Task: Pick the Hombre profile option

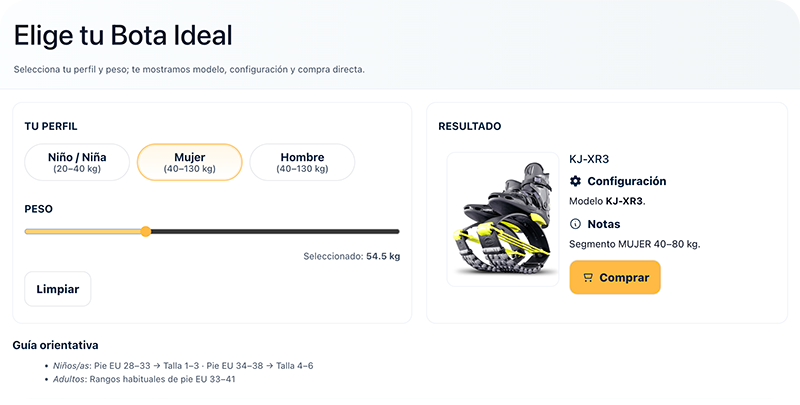Action: pyautogui.click(x=302, y=162)
